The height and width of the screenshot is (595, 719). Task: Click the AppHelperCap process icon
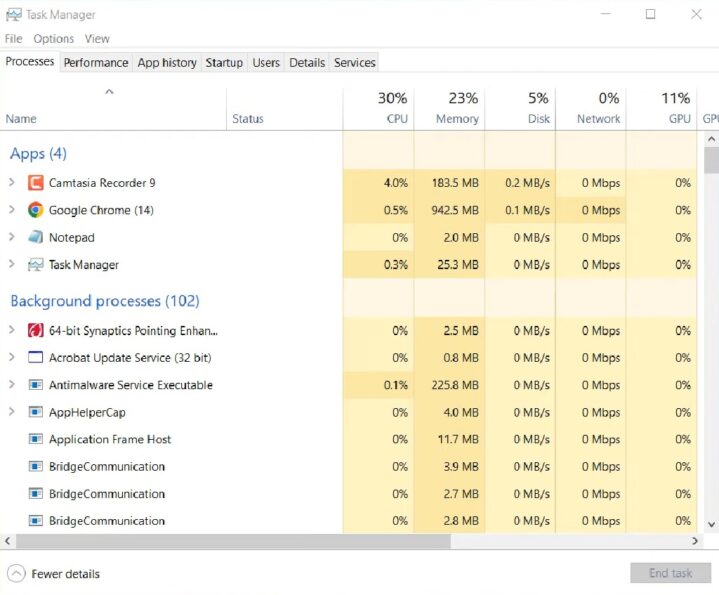(x=35, y=412)
